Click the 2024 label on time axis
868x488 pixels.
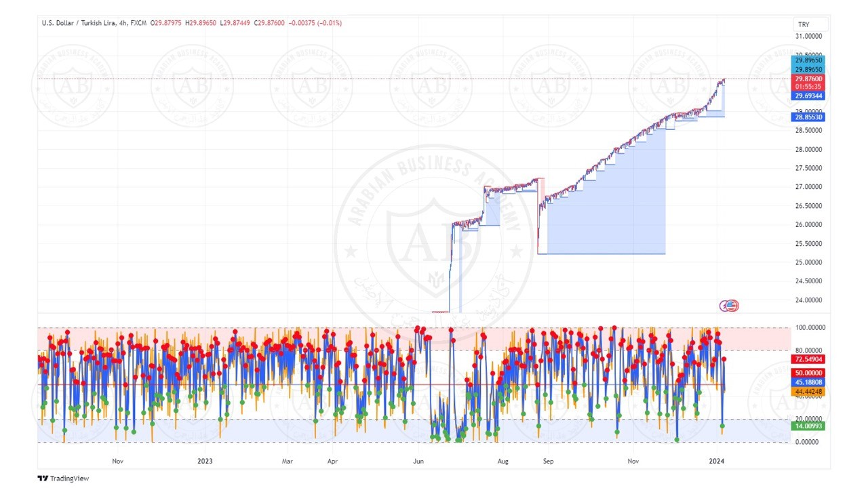coord(717,461)
